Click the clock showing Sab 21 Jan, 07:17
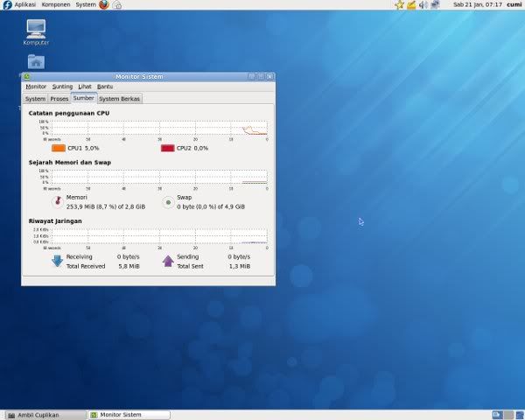525x420 pixels. [x=478, y=4]
